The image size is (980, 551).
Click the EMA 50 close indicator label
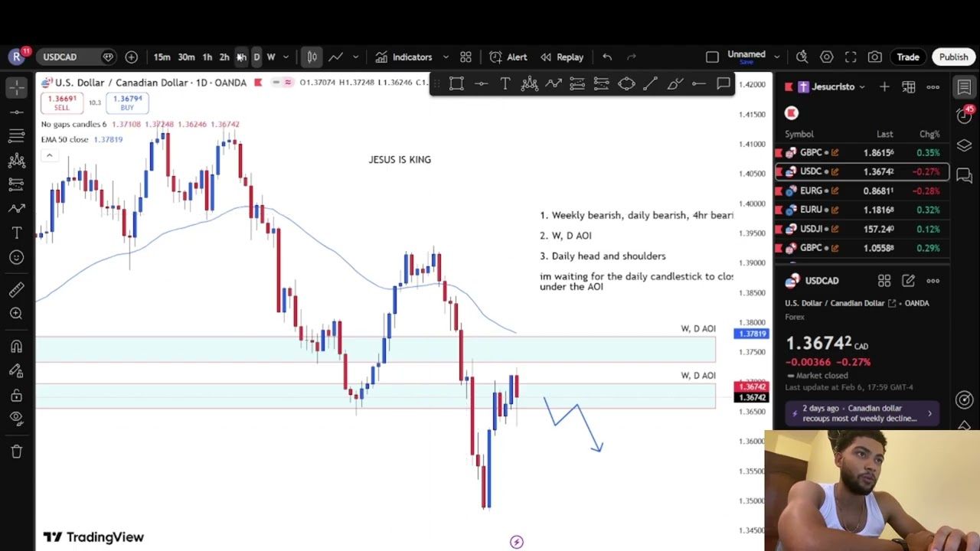65,139
